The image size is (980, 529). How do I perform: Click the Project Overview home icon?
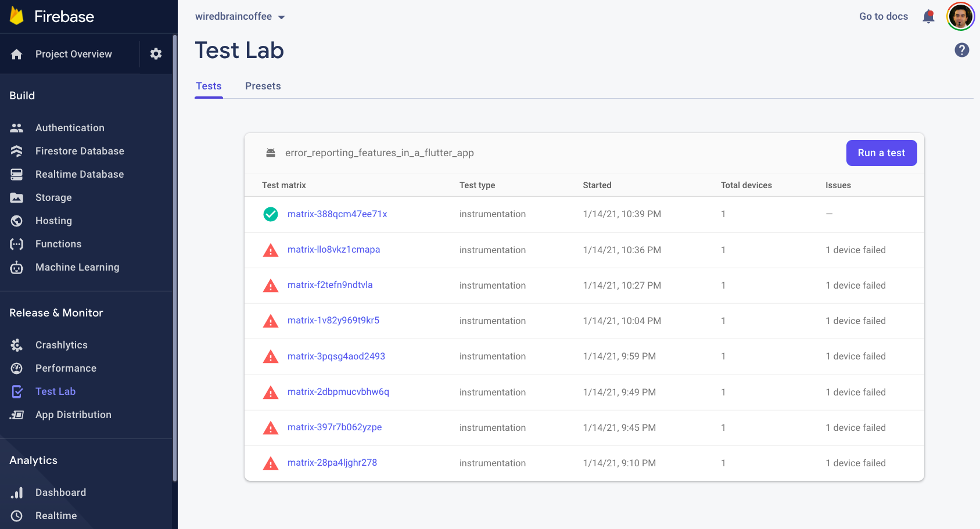tap(17, 54)
